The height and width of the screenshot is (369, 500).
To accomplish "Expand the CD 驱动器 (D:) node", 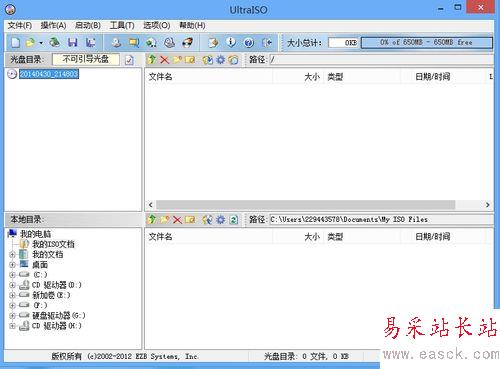I will coord(12,285).
